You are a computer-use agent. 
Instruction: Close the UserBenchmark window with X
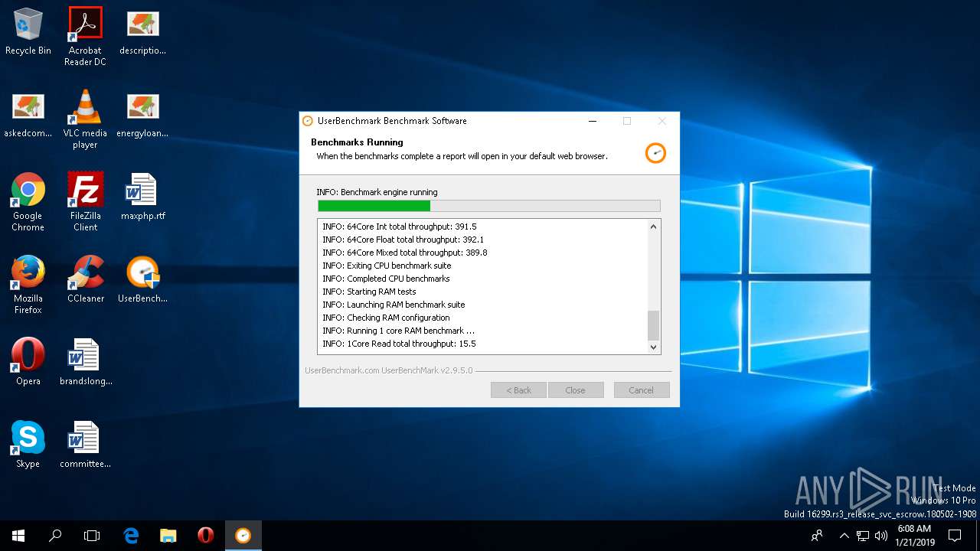click(662, 121)
